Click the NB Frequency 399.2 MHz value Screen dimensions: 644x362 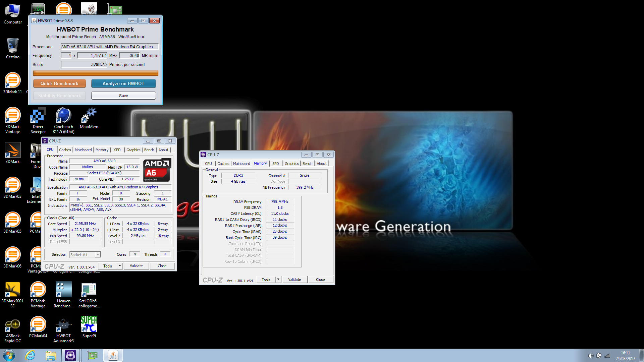click(x=305, y=187)
